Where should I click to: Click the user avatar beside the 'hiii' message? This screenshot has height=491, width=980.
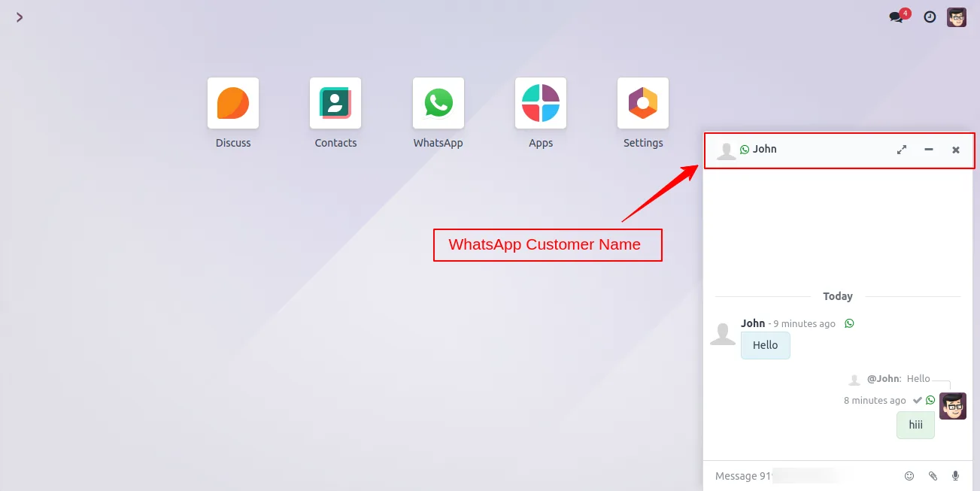point(953,406)
